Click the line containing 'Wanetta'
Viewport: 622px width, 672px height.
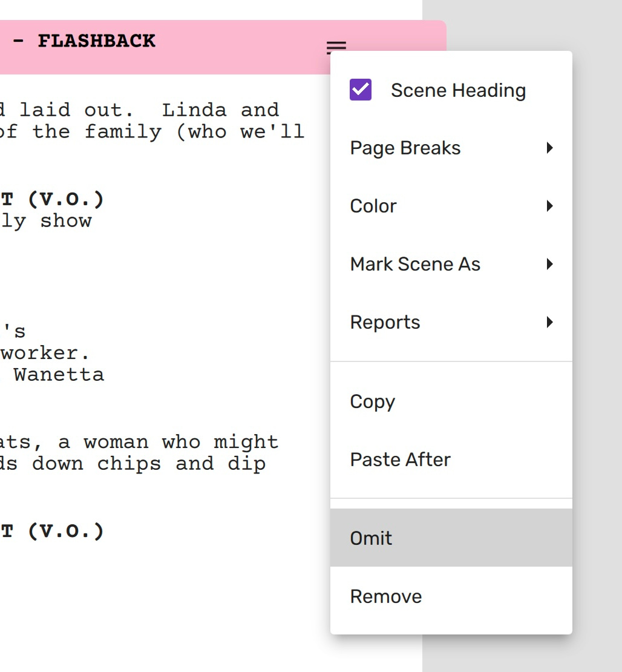59,375
